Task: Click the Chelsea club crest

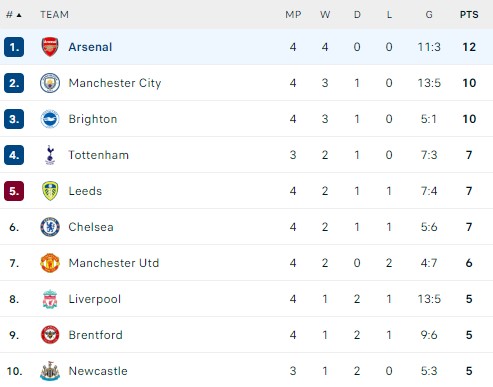Action: [x=50, y=227]
